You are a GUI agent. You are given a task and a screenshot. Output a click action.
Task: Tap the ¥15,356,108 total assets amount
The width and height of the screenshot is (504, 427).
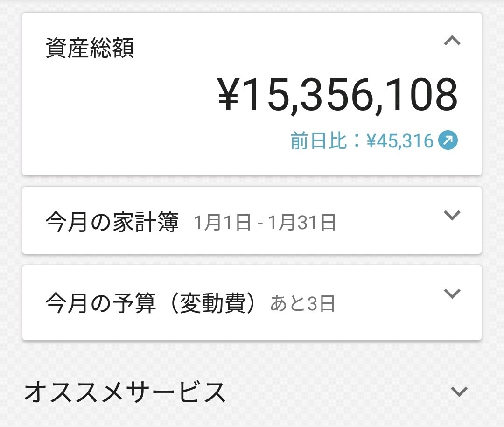338,95
